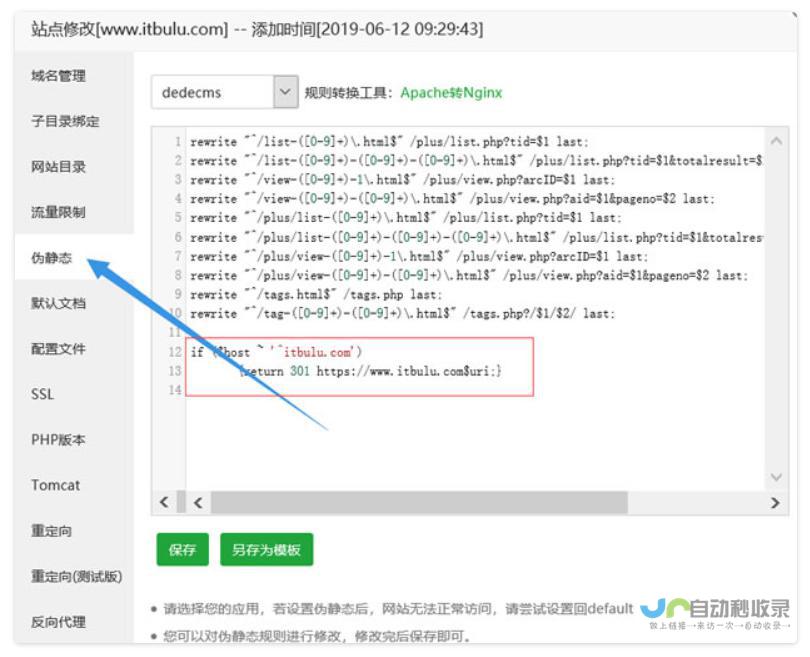810x657 pixels.
Task: Click the outer scroll left arrow
Action: click(164, 502)
